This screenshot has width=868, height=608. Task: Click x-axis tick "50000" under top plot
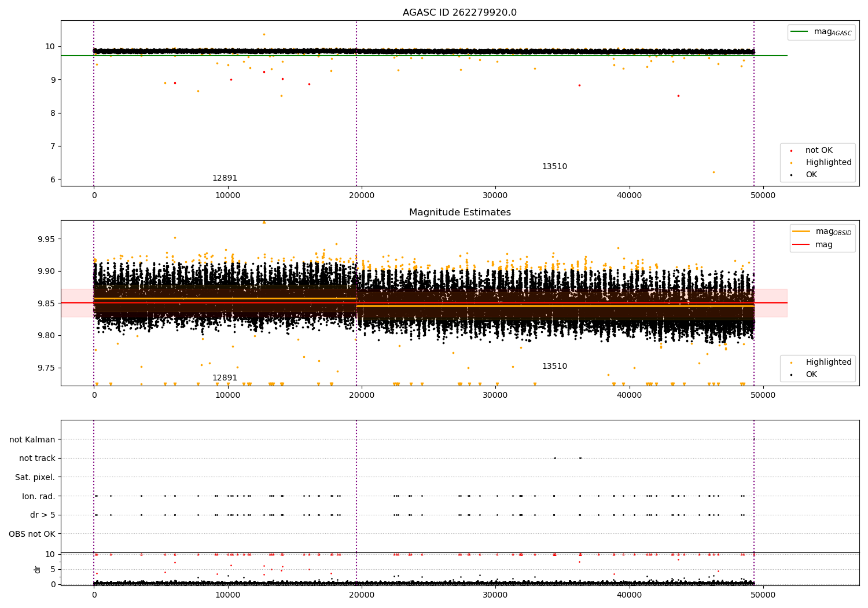[763, 196]
